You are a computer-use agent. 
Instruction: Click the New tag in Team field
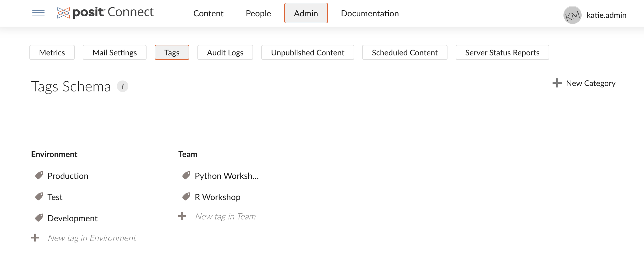point(226,217)
